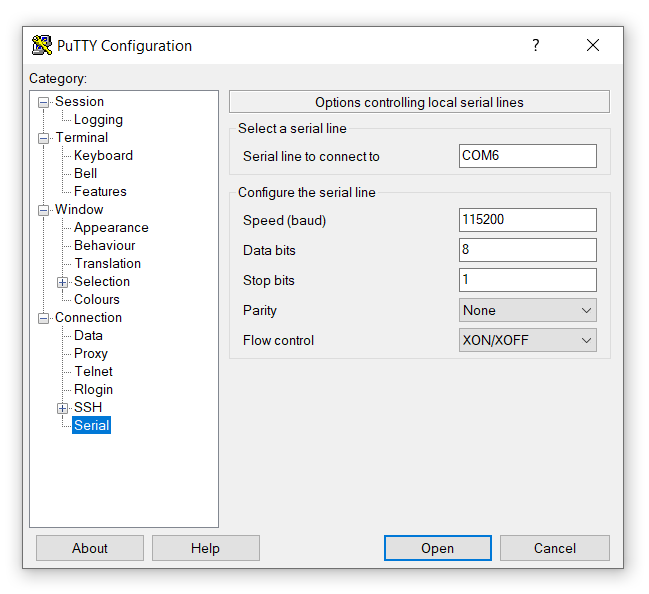Click the 'Stop bits' label

coord(269,280)
